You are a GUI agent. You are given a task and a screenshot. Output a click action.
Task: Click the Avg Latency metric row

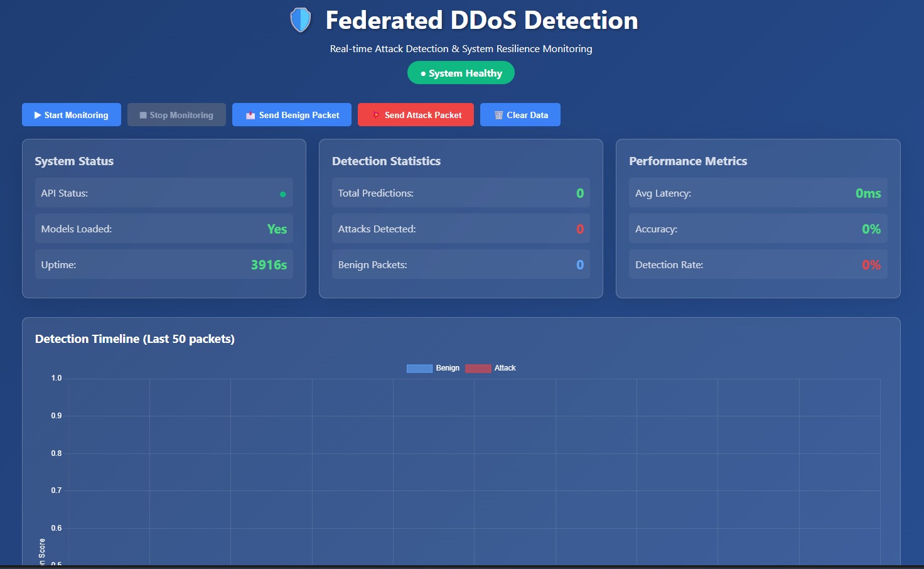tap(758, 193)
